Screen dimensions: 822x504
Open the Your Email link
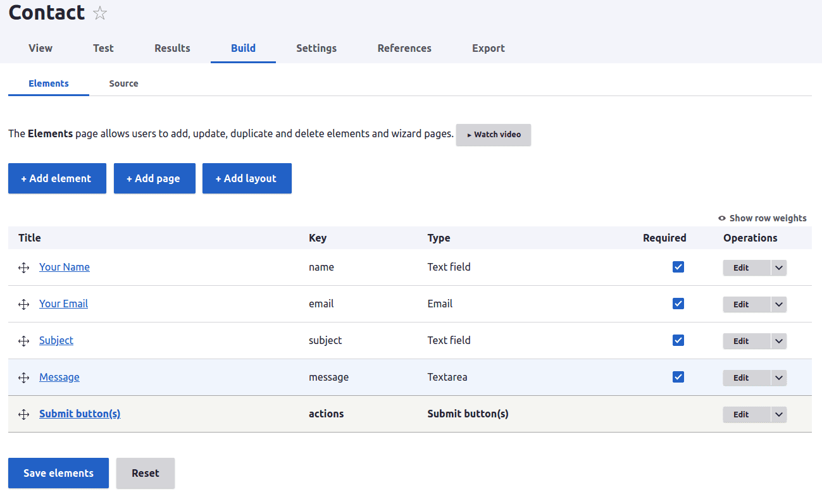point(63,304)
